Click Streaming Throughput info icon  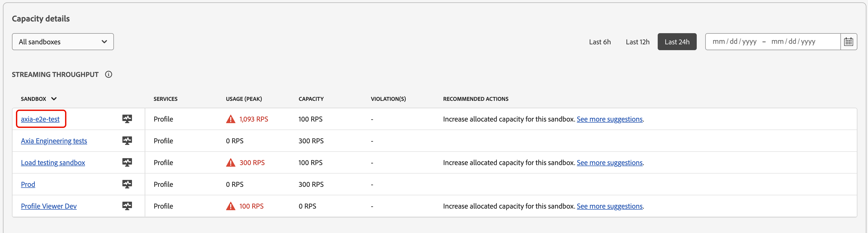point(109,74)
